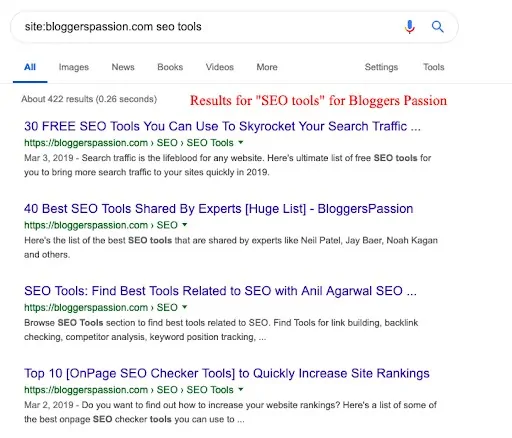Select the All results tab

pos(30,67)
